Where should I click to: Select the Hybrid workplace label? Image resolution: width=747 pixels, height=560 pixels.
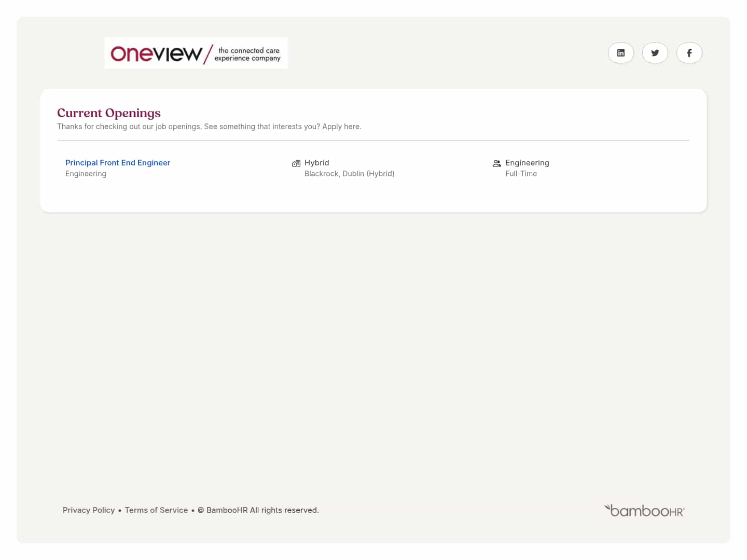tap(317, 162)
